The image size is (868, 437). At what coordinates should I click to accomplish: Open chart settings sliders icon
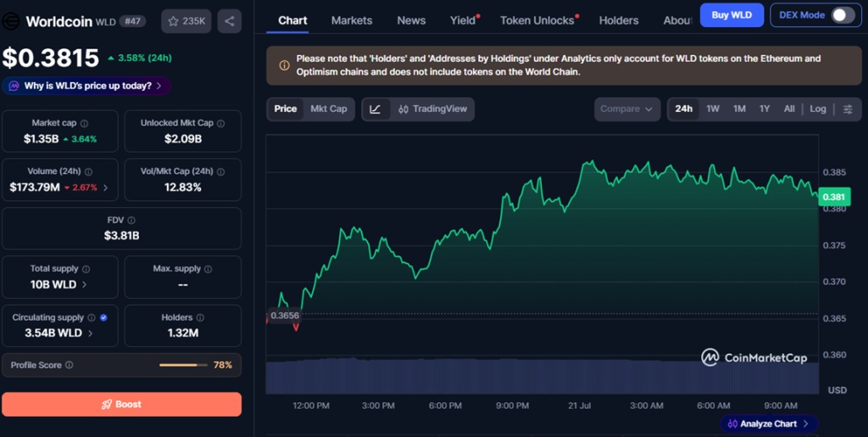click(x=848, y=109)
